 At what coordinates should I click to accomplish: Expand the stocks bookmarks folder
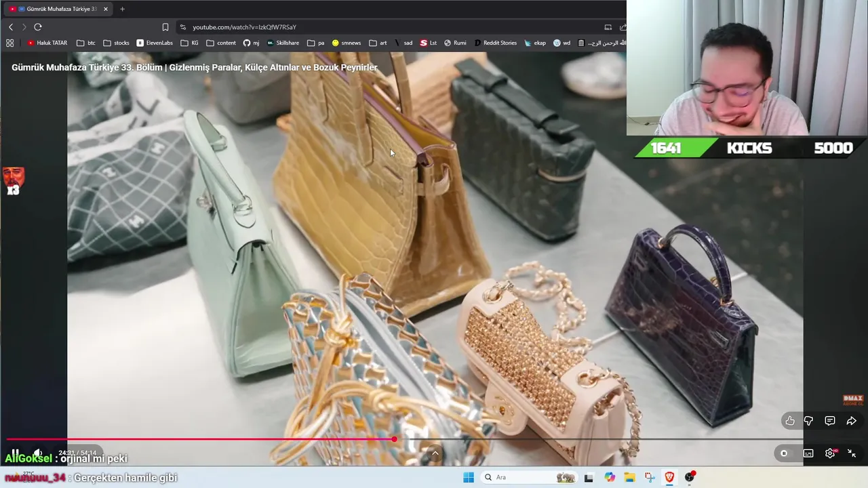coord(116,43)
